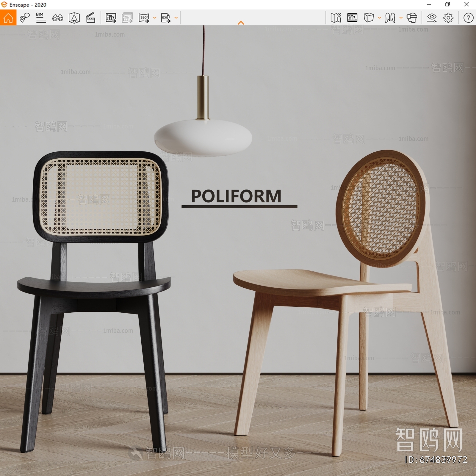Expand the navigation mode dropdown arrow
Viewport: 476px width, 476px height.
[401, 18]
